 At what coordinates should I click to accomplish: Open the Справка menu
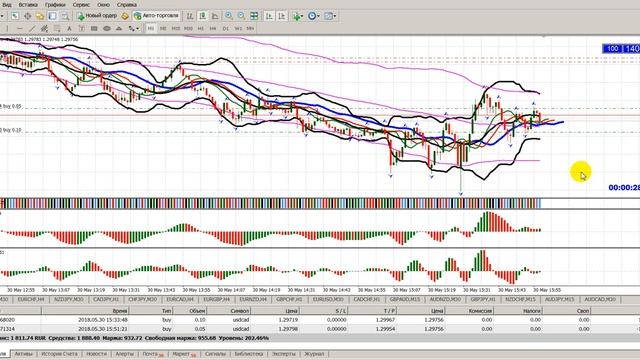click(x=127, y=5)
